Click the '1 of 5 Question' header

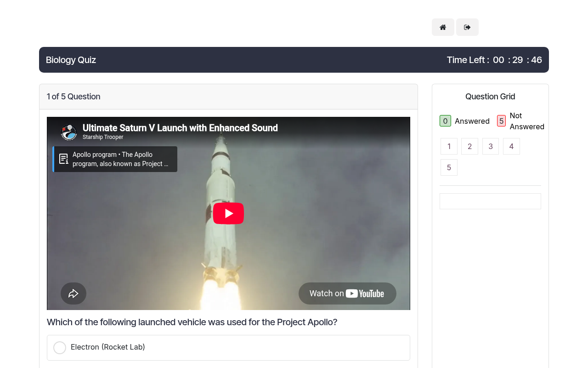pos(73,97)
